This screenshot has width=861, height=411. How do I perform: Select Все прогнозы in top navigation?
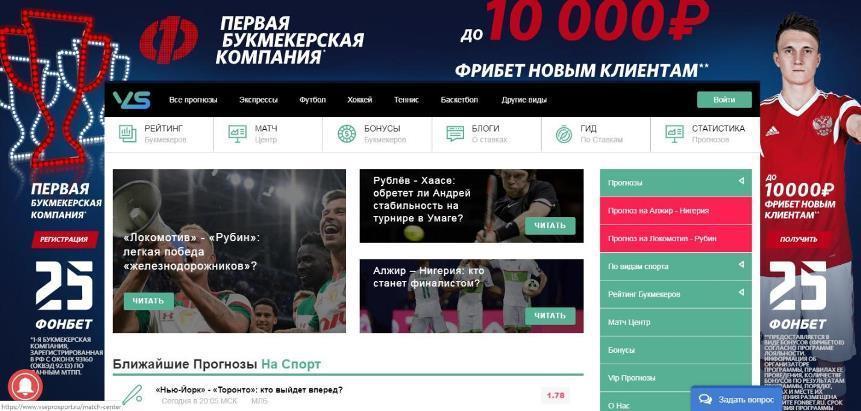(x=193, y=100)
